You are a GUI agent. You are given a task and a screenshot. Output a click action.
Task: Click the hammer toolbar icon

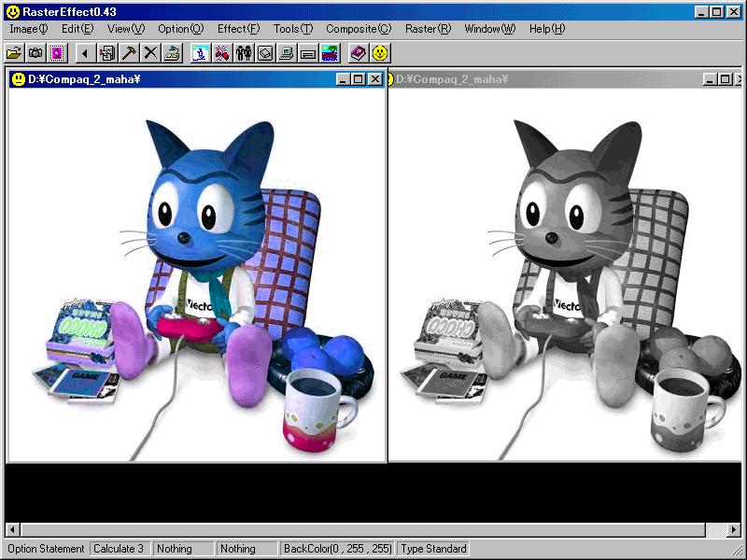(129, 53)
